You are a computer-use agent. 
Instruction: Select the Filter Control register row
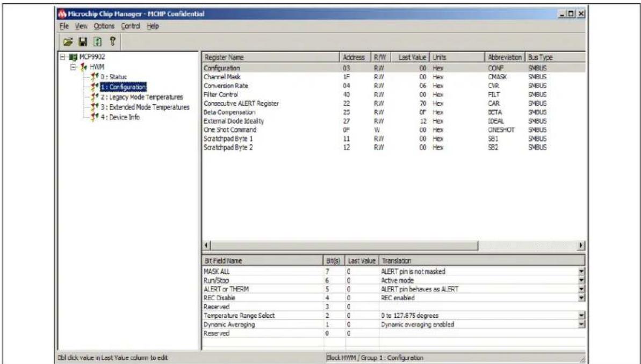(394, 95)
